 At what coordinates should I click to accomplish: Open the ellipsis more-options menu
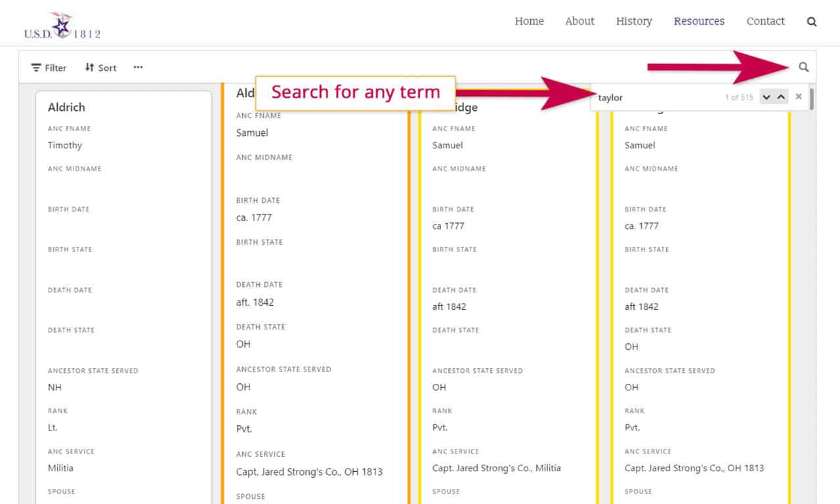coord(138,67)
